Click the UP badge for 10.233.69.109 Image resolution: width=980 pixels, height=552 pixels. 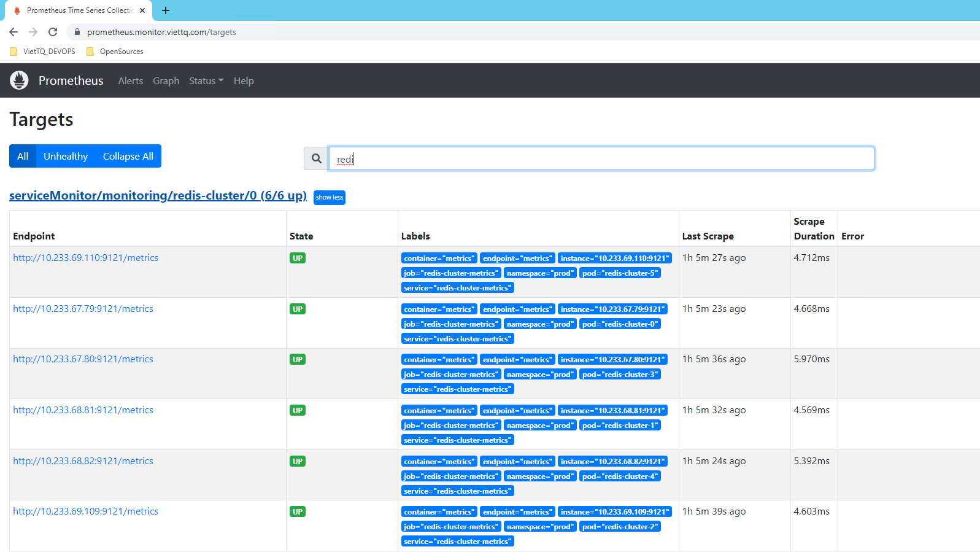point(298,512)
